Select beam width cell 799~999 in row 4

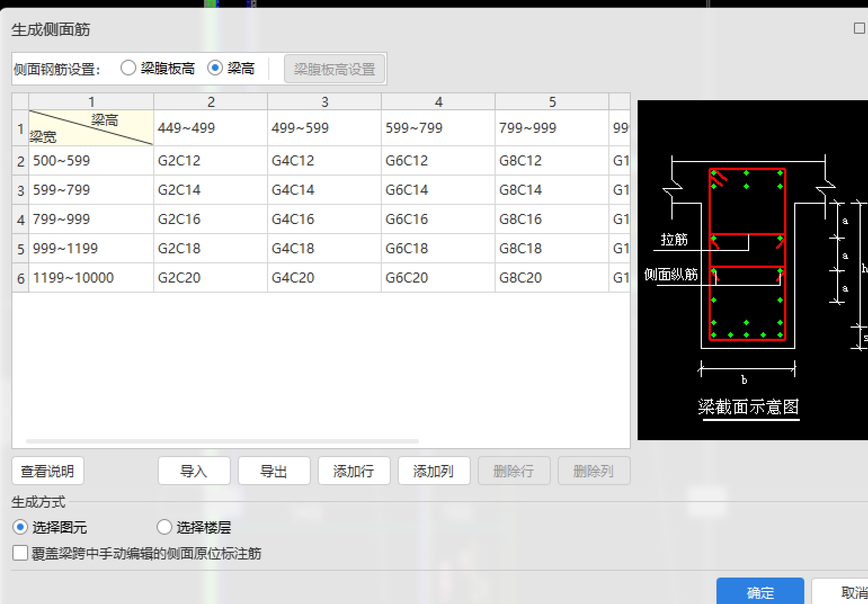pos(91,219)
